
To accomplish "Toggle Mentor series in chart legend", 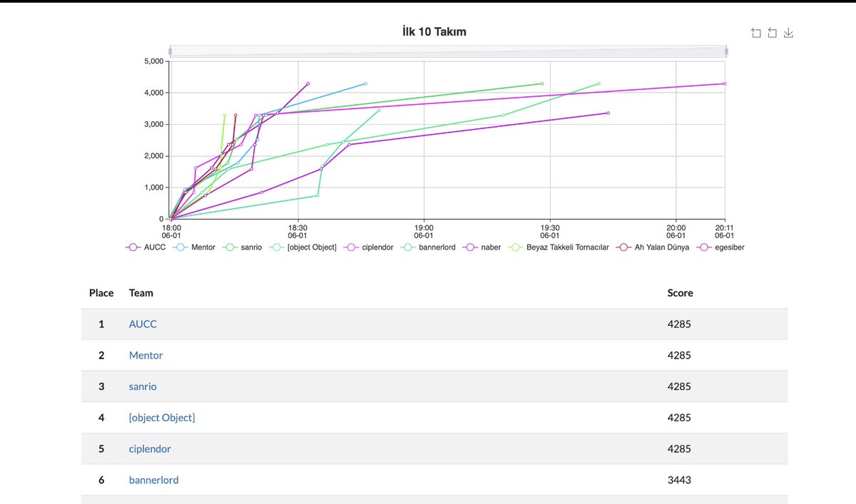I will pos(194,247).
